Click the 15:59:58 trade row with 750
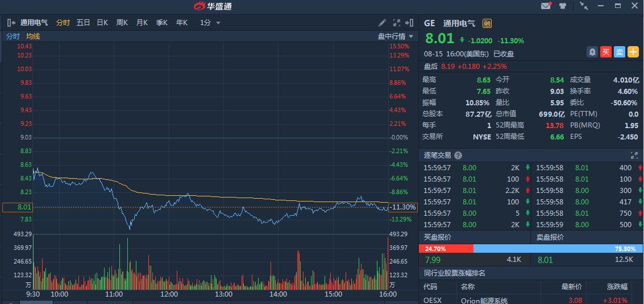 point(588,213)
